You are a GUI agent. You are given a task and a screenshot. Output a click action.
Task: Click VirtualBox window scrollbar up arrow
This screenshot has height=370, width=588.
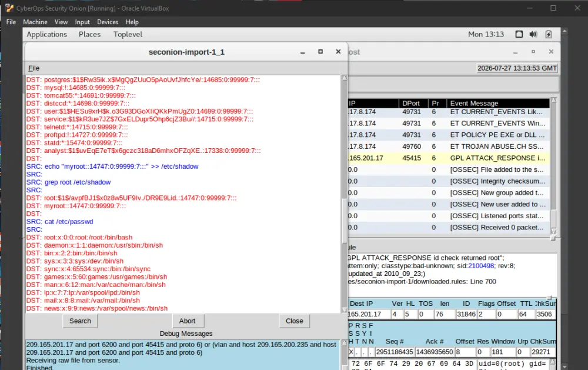tap(564, 31)
